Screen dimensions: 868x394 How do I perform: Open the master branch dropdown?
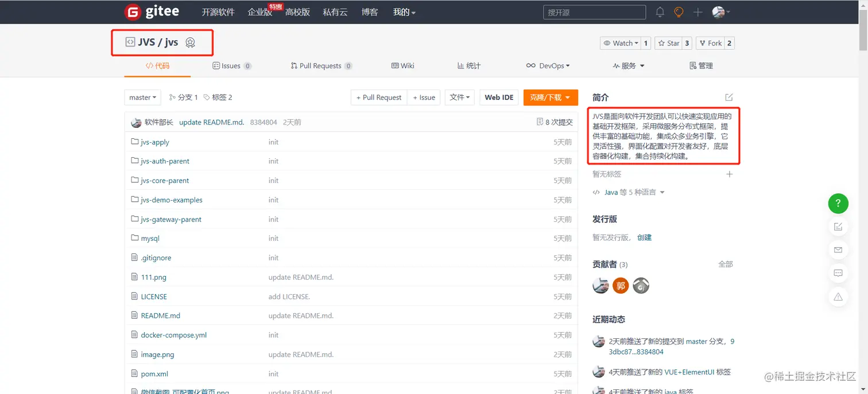click(142, 97)
